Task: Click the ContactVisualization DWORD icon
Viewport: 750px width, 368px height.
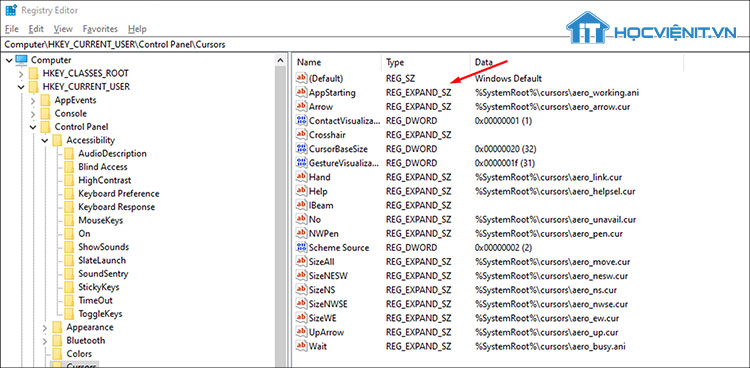Action: pos(301,121)
